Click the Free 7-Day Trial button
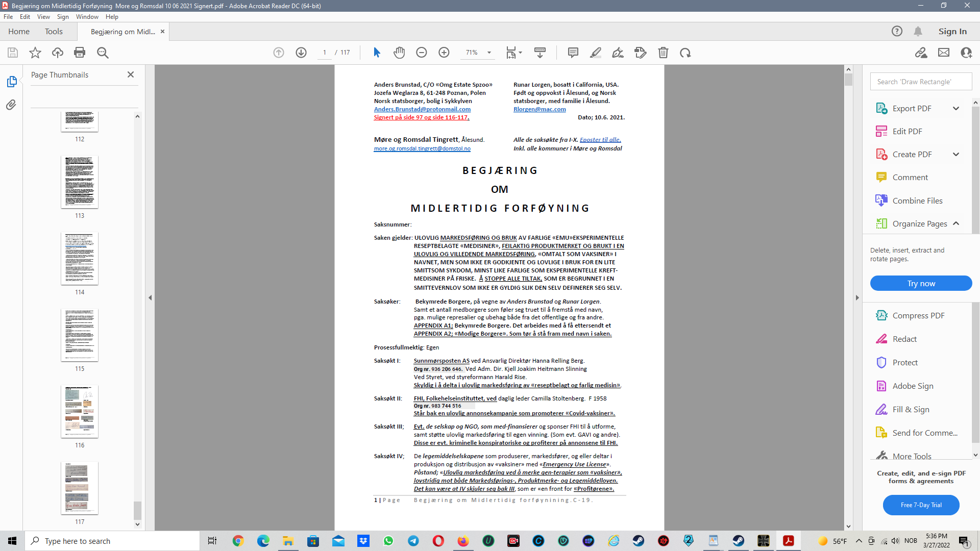This screenshot has height=551, width=980. [x=921, y=505]
